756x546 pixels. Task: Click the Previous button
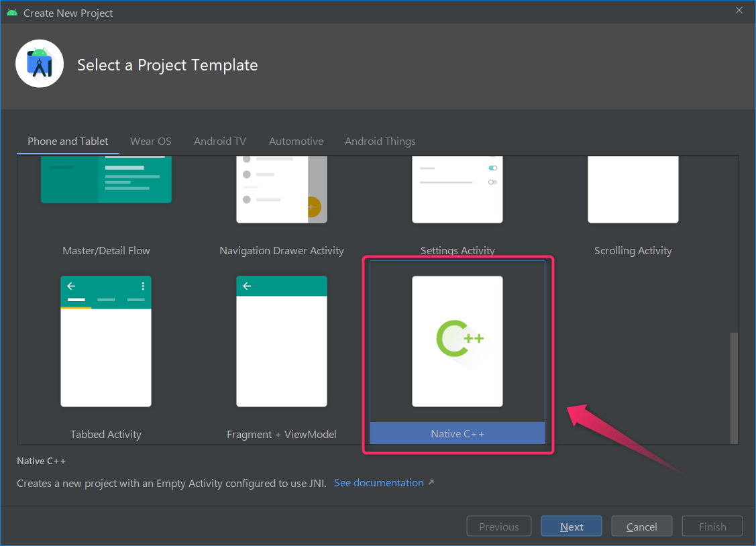(499, 527)
